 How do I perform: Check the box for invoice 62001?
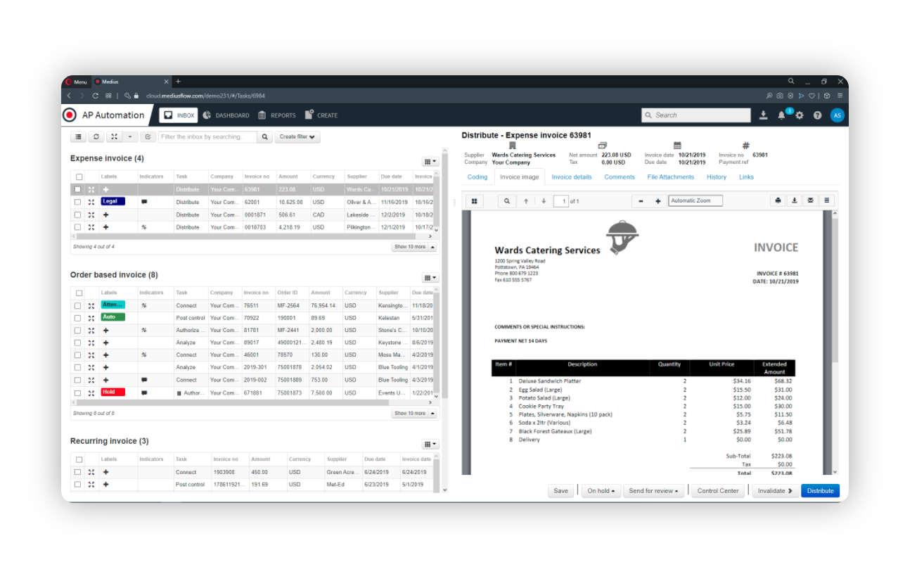(x=78, y=202)
